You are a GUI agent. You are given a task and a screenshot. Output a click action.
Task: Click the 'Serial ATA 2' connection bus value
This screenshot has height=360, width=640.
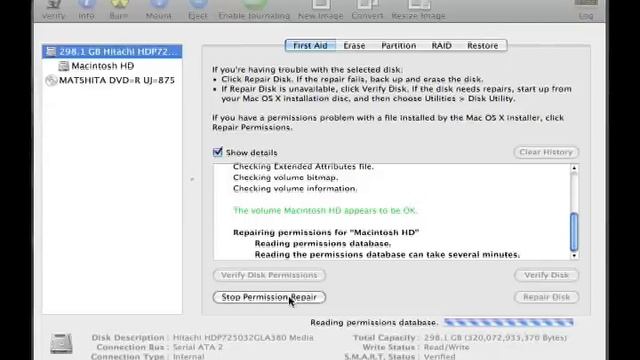[x=198, y=347]
